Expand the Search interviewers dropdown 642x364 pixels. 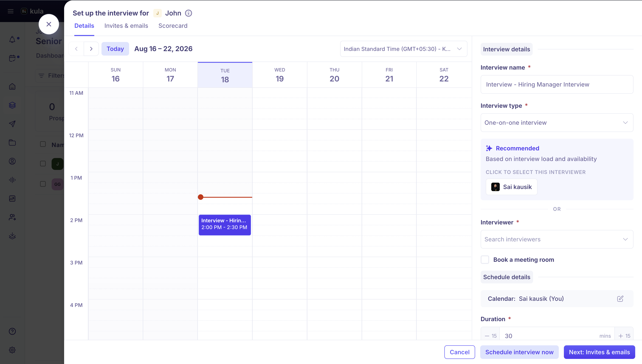tap(557, 239)
